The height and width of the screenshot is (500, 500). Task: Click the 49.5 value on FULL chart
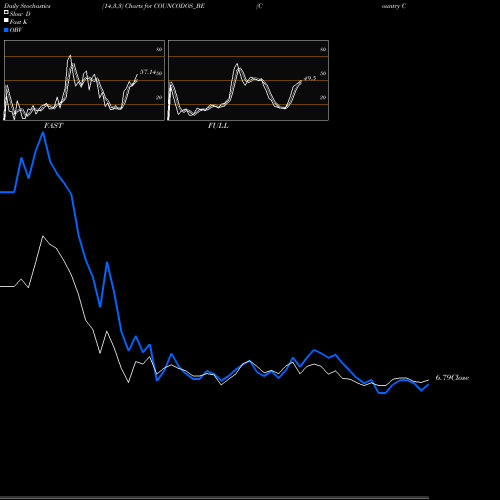310,78
